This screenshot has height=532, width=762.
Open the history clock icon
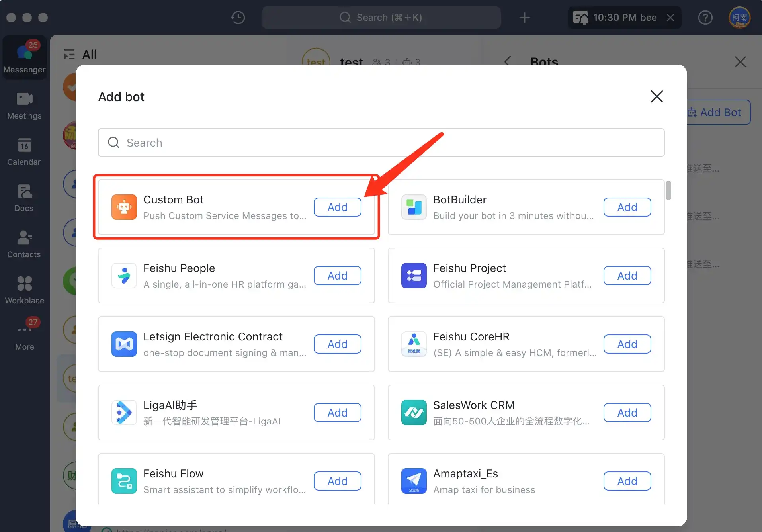(x=238, y=18)
